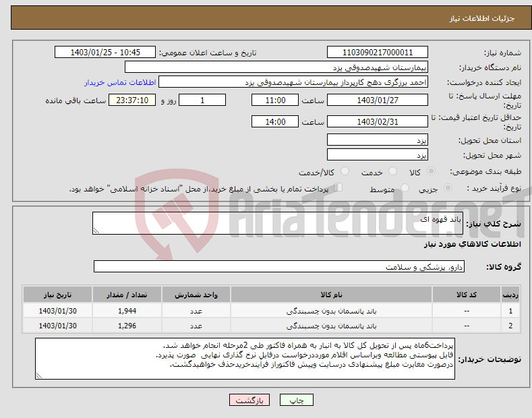Screen dimensions: 532x418
Task: Click quantity cell 1,296
Action: tap(127, 326)
